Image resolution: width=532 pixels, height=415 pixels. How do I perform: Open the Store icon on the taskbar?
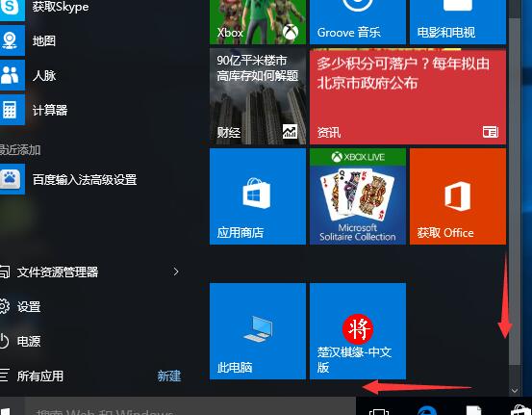pos(519,409)
